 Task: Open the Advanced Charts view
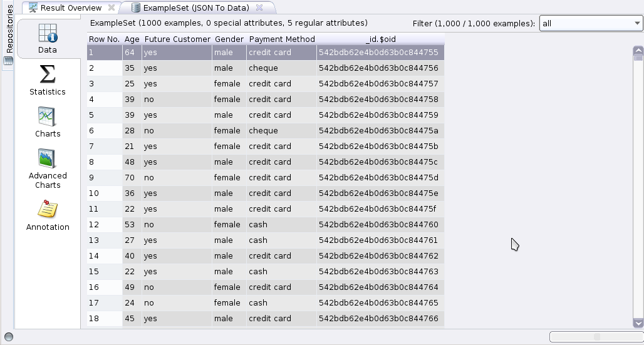pos(48,168)
